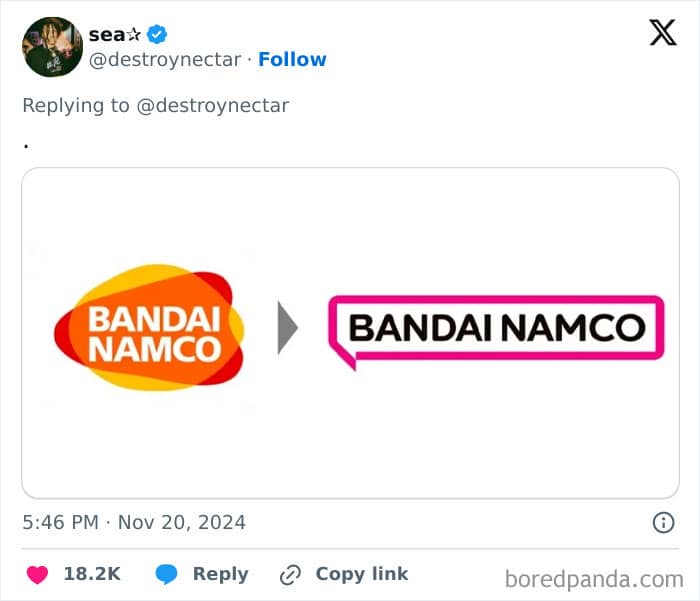This screenshot has height=601, width=700.
Task: Click the Nov 20, 2024 date
Action: point(182,522)
